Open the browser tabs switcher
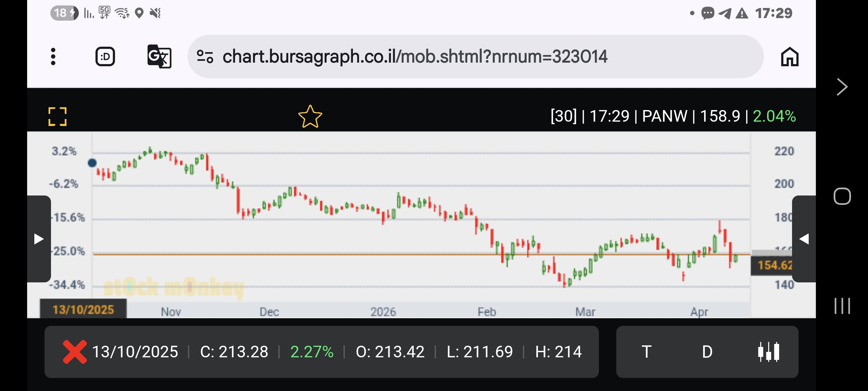The height and width of the screenshot is (391, 868). coord(105,56)
